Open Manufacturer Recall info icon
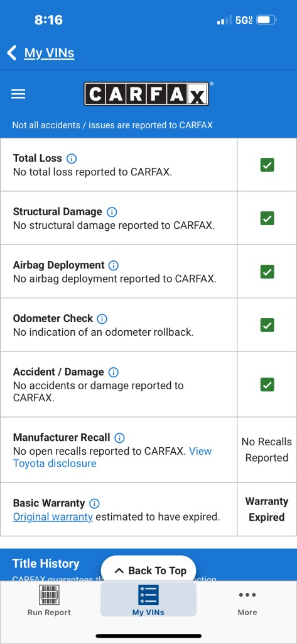This screenshot has width=297, height=644. click(x=119, y=438)
